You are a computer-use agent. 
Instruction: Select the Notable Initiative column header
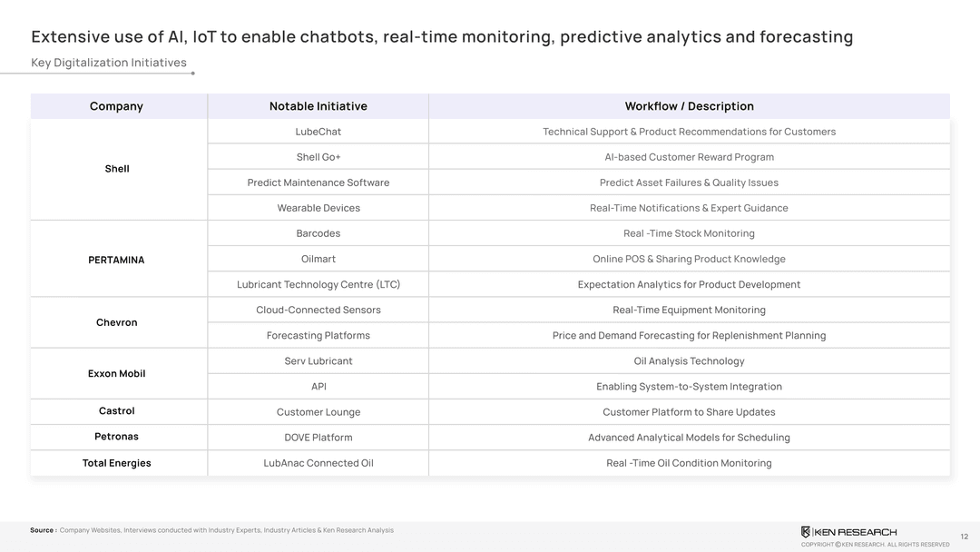(318, 106)
